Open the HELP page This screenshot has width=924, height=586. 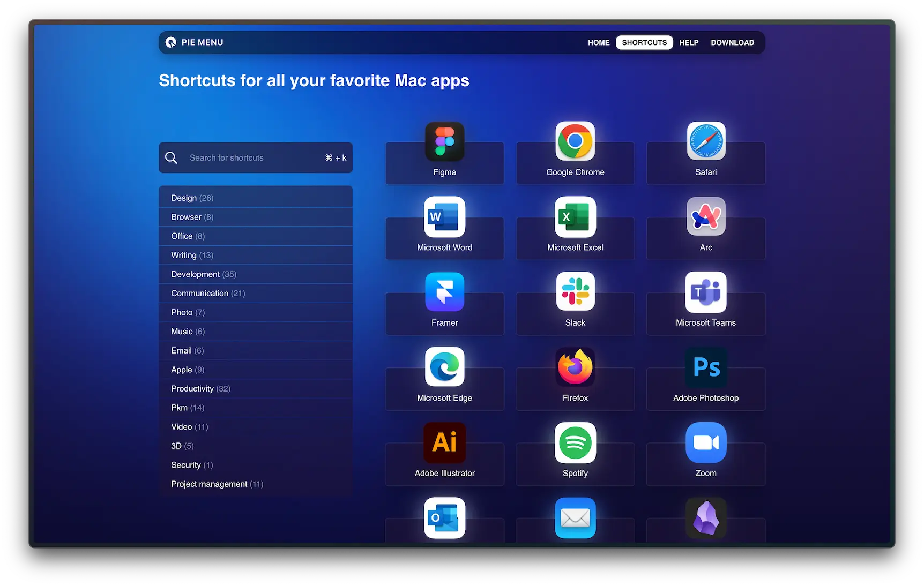tap(689, 42)
